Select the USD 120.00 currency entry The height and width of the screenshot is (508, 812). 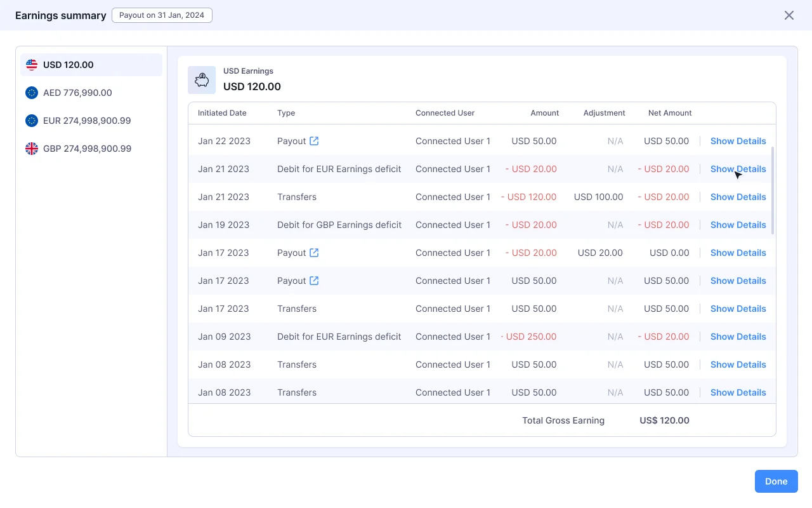click(91, 64)
